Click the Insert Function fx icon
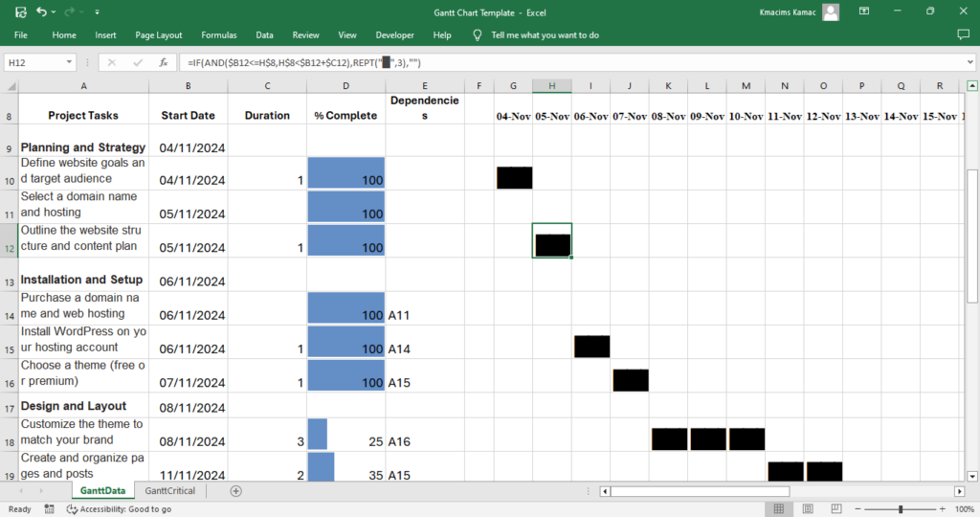980x517 pixels. 163,62
